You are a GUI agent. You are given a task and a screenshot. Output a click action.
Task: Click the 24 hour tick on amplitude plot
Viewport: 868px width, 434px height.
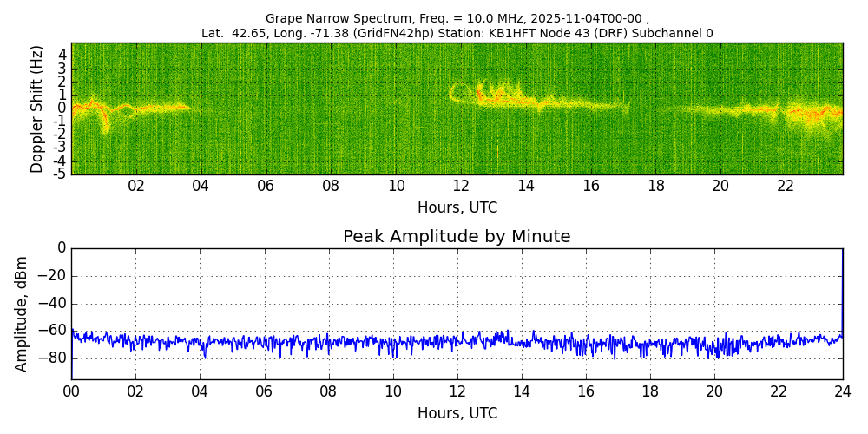tap(842, 391)
